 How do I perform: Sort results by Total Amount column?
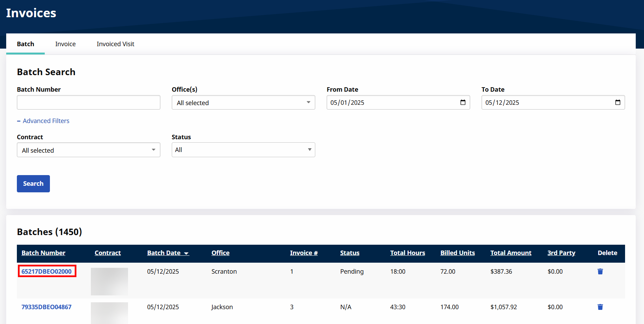click(x=511, y=253)
